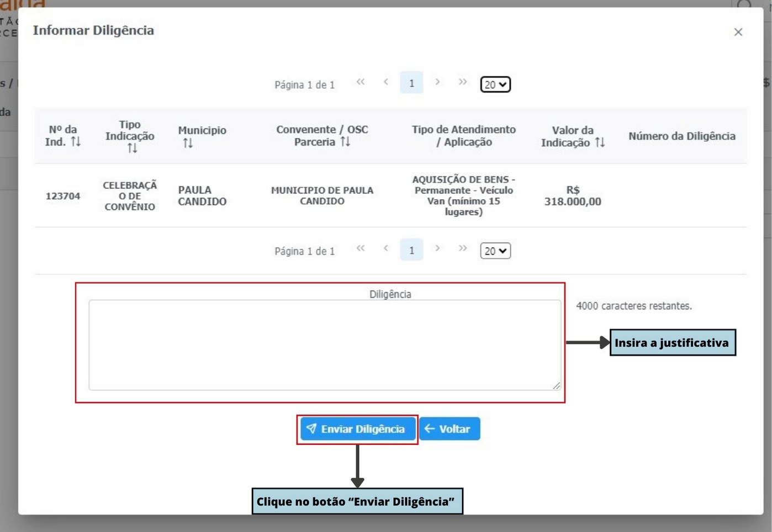The image size is (772, 532).
Task: Go to first page in top paginator
Action: tap(361, 82)
